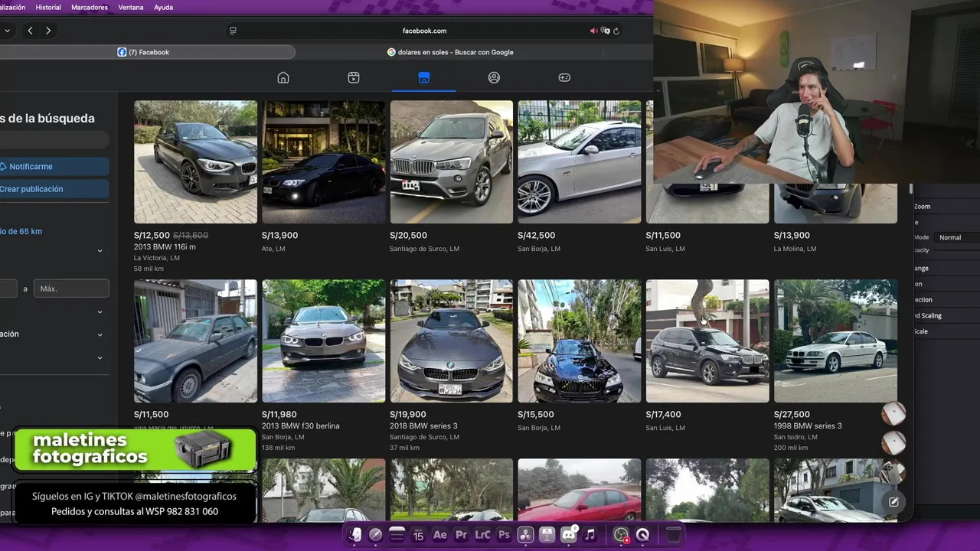Open the Safari sidebar dropdown chevron

(7, 31)
